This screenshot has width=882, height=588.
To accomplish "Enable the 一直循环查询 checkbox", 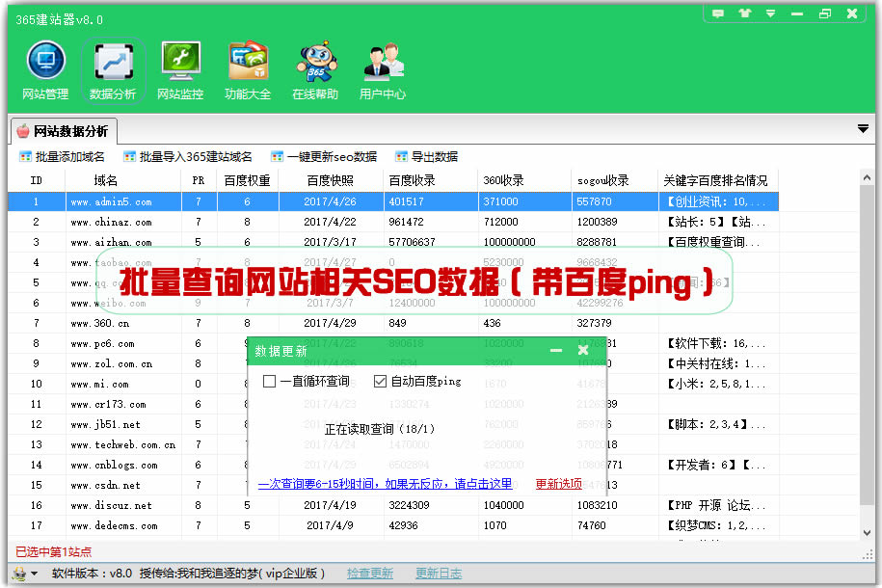I will (x=270, y=382).
